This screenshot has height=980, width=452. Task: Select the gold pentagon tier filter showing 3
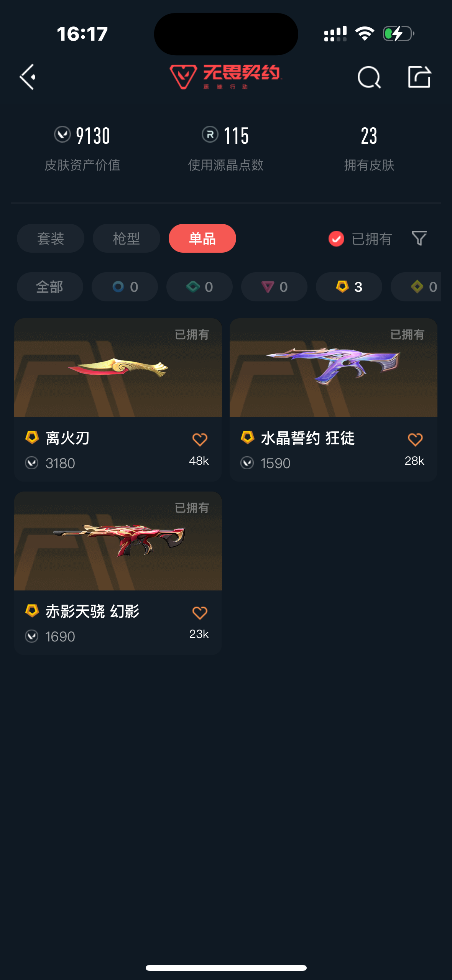point(349,287)
